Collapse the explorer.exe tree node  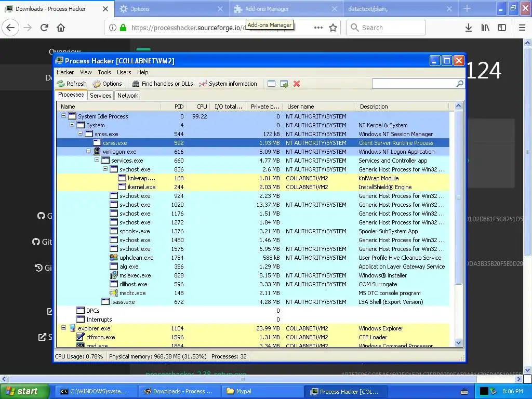click(x=63, y=328)
